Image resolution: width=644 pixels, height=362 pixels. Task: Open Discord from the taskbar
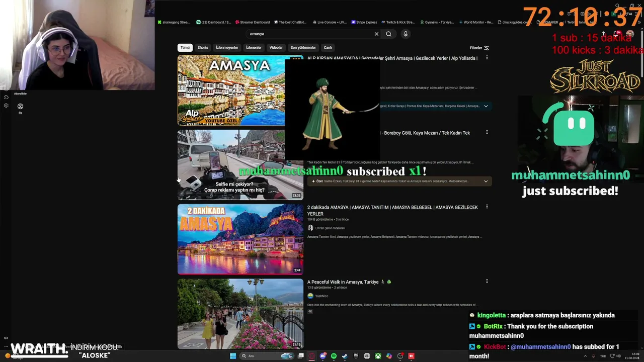(323, 356)
